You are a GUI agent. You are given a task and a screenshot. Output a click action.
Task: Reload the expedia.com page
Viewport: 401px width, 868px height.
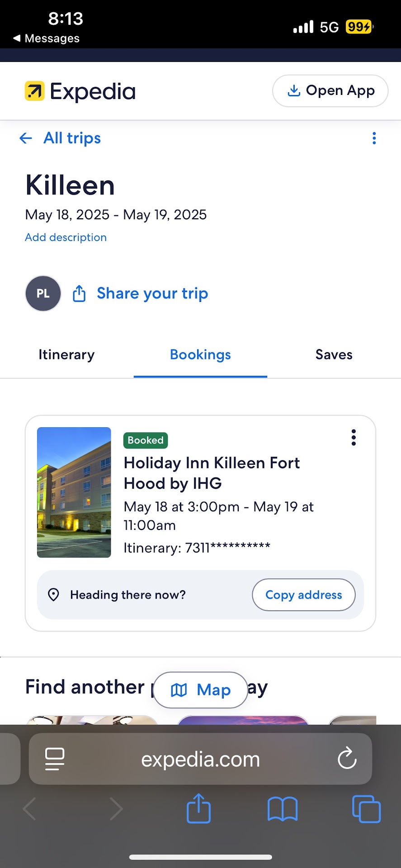[x=347, y=759]
